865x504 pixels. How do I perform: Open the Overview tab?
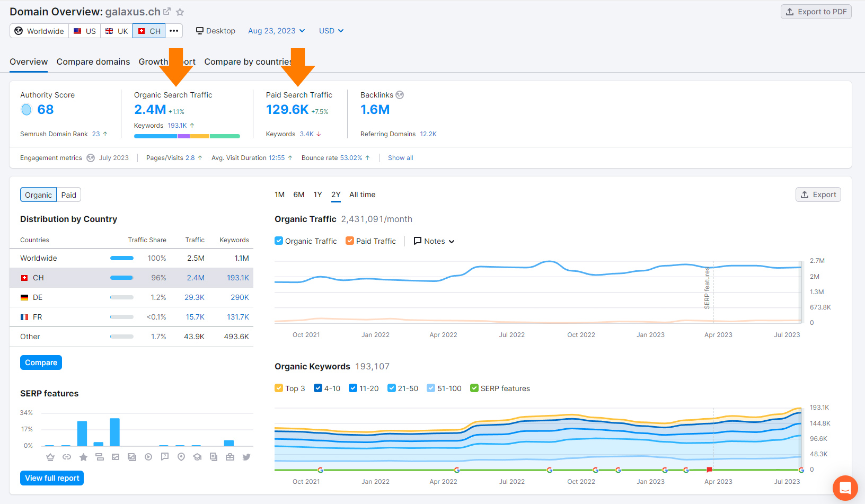(x=29, y=61)
